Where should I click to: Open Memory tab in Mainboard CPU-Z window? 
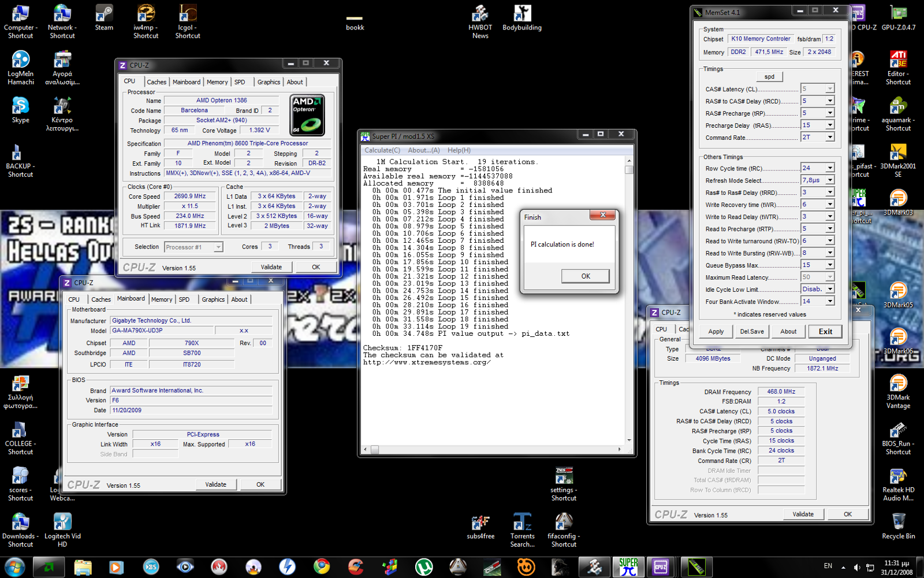(x=162, y=299)
